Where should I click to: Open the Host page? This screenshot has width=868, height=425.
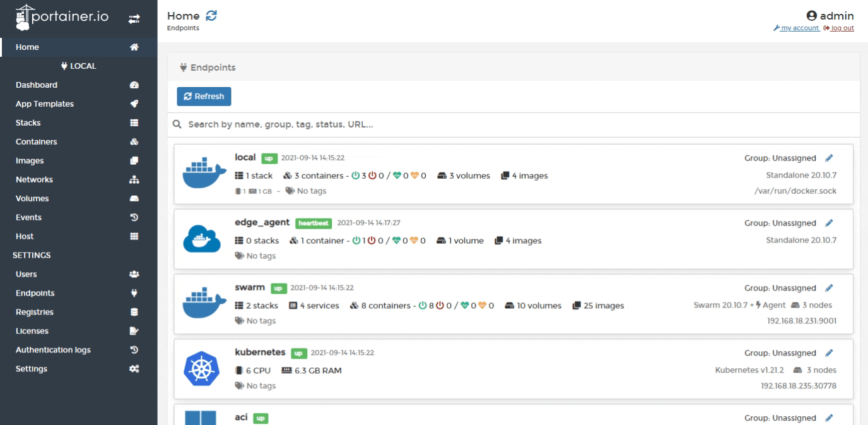pyautogui.click(x=25, y=236)
